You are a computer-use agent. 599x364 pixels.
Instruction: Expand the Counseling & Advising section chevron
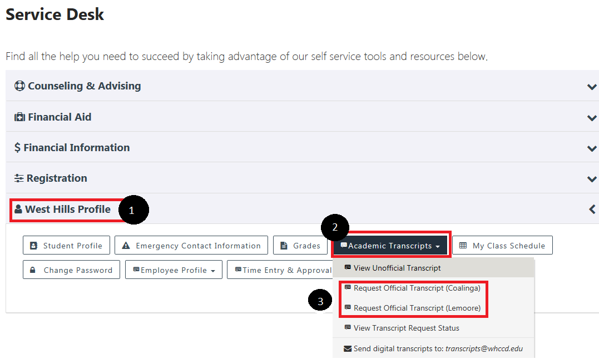(x=592, y=87)
